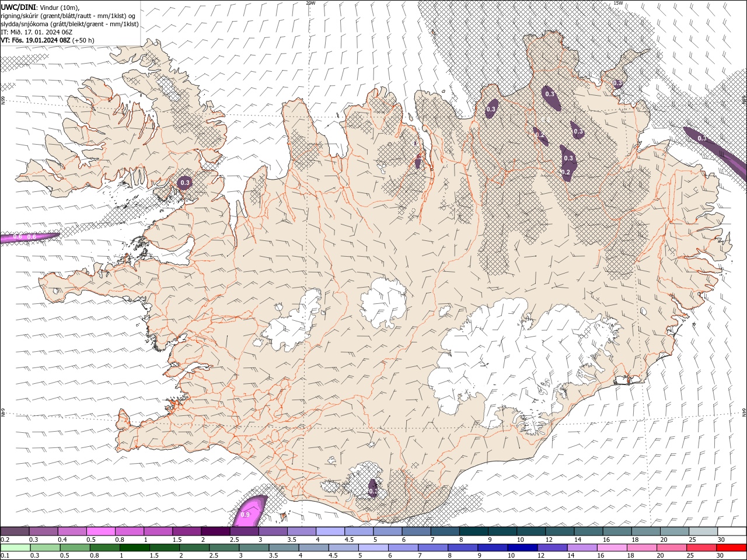This screenshot has height=560, width=747.
Task: Click the dusty purple 0.2 swatch in upper legend row
Action: pyautogui.click(x=15, y=531)
